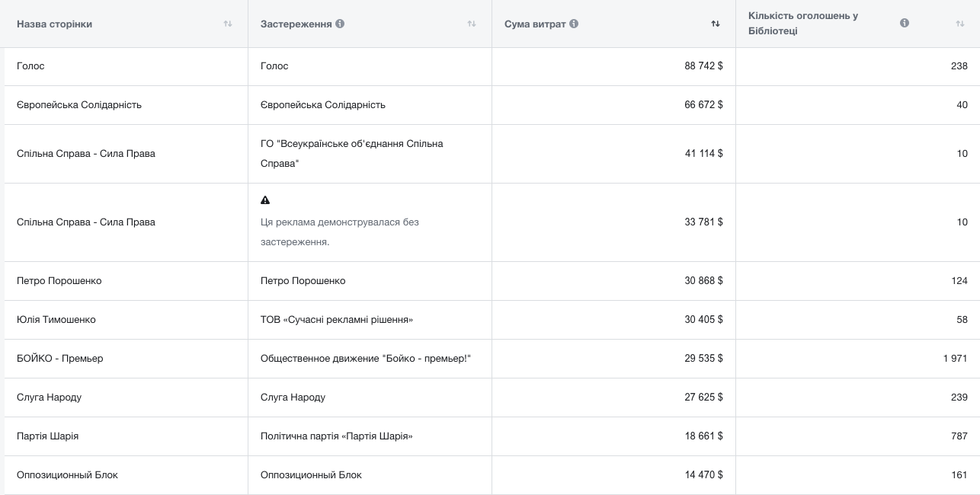The width and height of the screenshot is (980, 495).
Task: Click info icon next to Сума витрат
Action: coord(574,24)
